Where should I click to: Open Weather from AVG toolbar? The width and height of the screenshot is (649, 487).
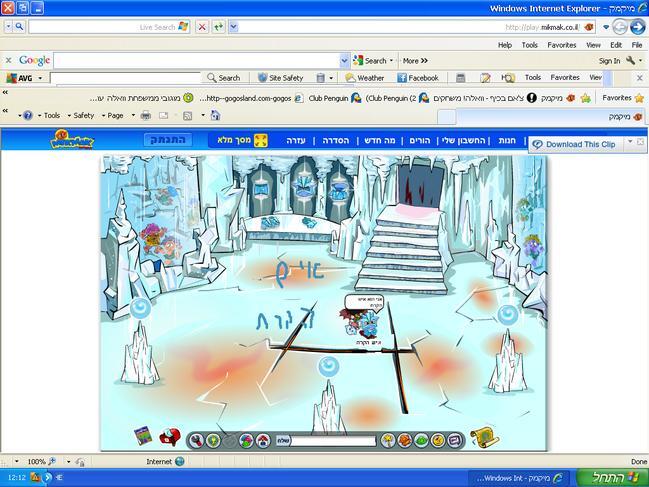coord(364,78)
